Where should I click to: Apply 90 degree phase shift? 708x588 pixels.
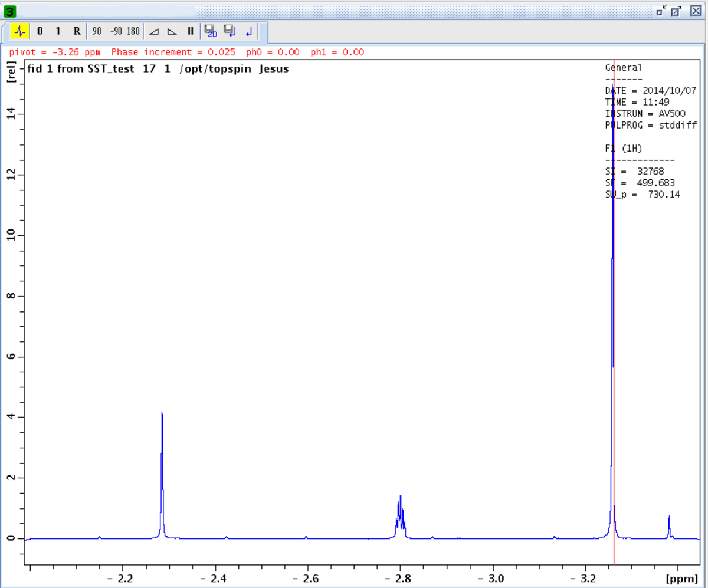[x=97, y=31]
